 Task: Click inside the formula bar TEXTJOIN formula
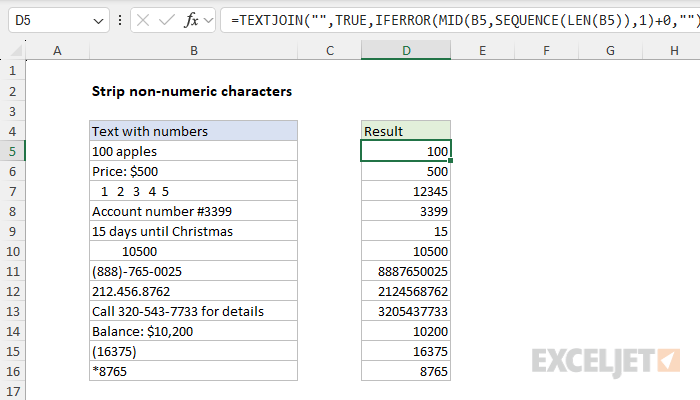[464, 20]
